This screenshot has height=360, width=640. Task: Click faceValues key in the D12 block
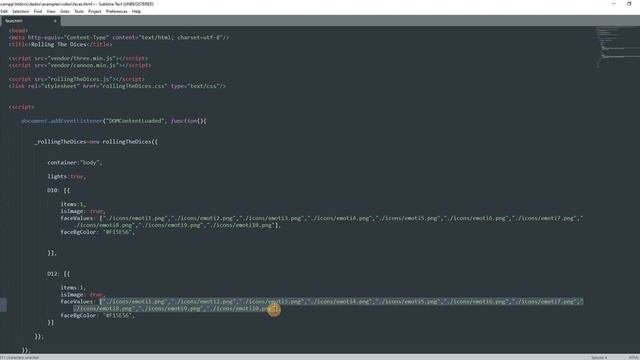point(77,301)
